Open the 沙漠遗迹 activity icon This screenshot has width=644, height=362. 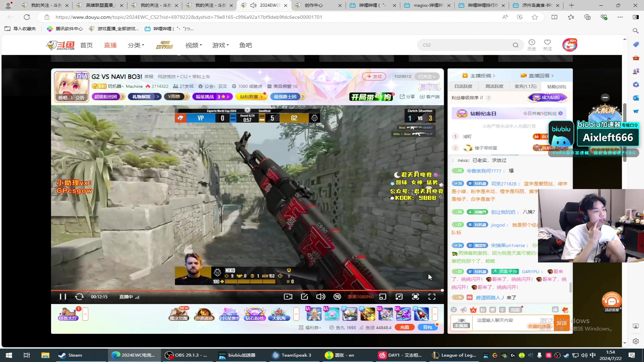click(204, 314)
